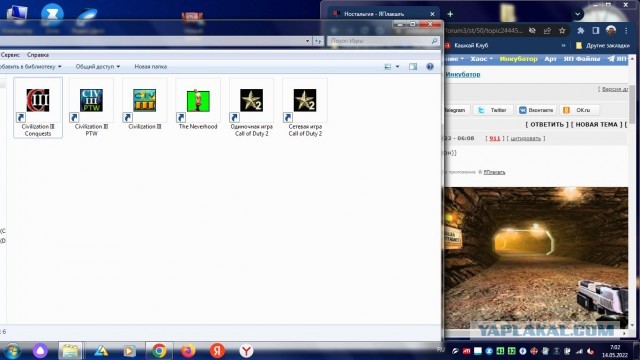Click the Explorer address bar refresh button

318,41
